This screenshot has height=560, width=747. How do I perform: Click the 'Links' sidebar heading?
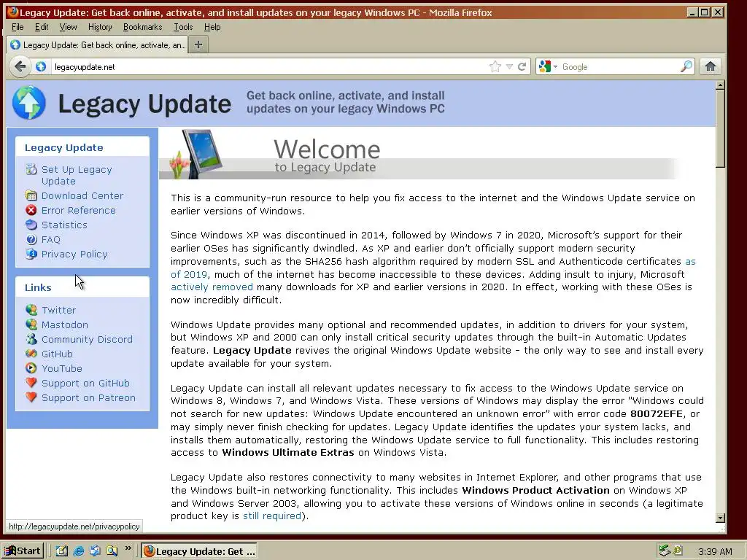38,287
